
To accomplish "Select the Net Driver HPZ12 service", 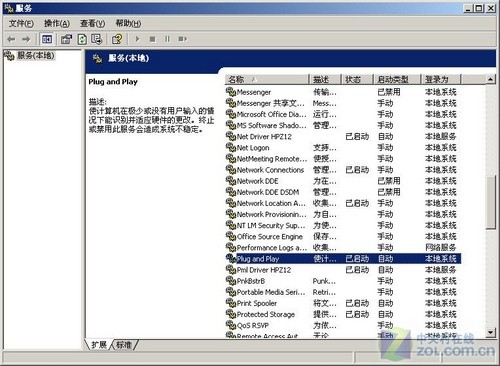I will (264, 136).
